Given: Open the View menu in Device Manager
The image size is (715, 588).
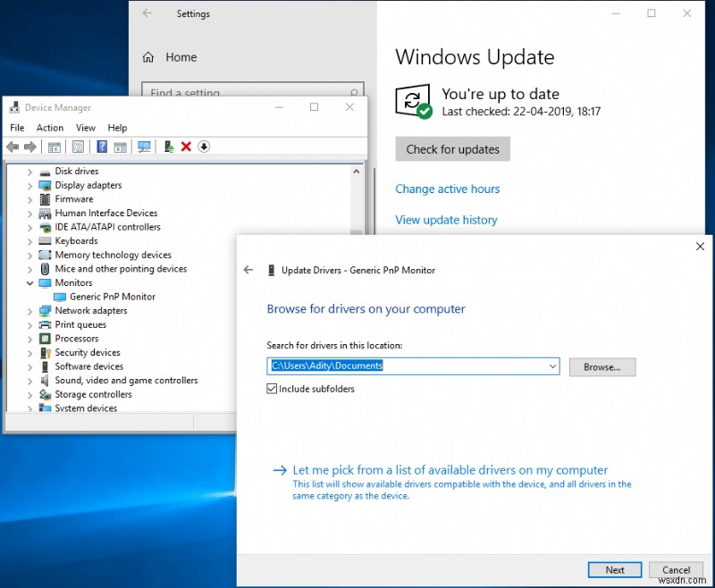Looking at the screenshot, I should pos(85,127).
